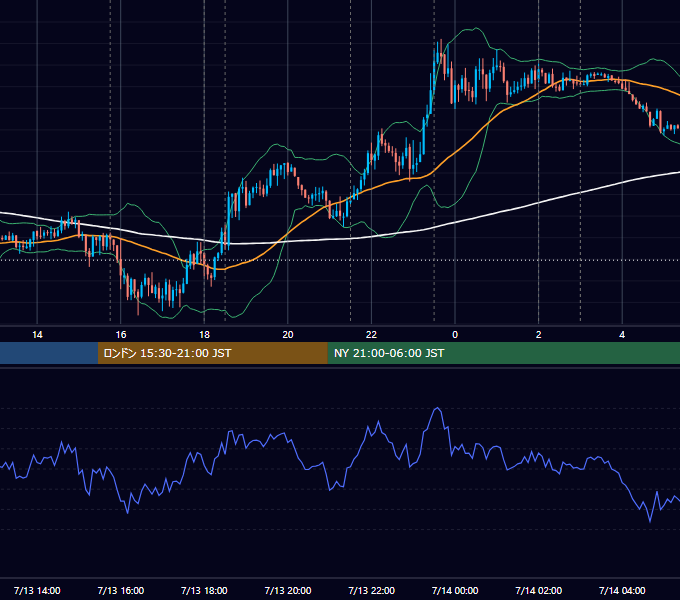Image resolution: width=680 pixels, height=600 pixels.
Task: Click the 7/13 16:00 time label
Action: (x=121, y=590)
